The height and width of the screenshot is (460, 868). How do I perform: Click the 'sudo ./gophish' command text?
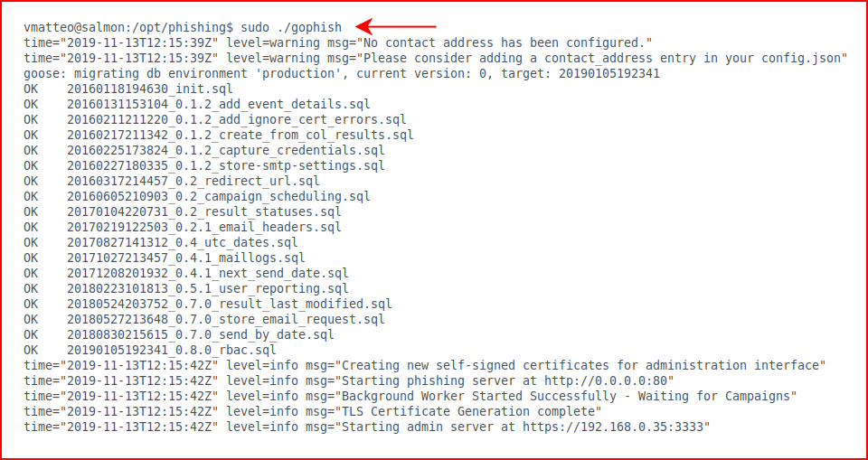(x=291, y=27)
